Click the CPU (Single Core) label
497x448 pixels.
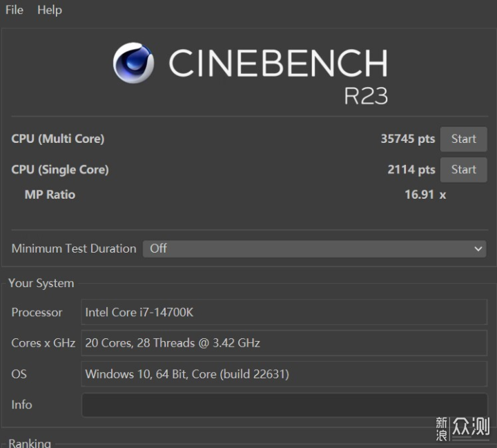point(60,170)
